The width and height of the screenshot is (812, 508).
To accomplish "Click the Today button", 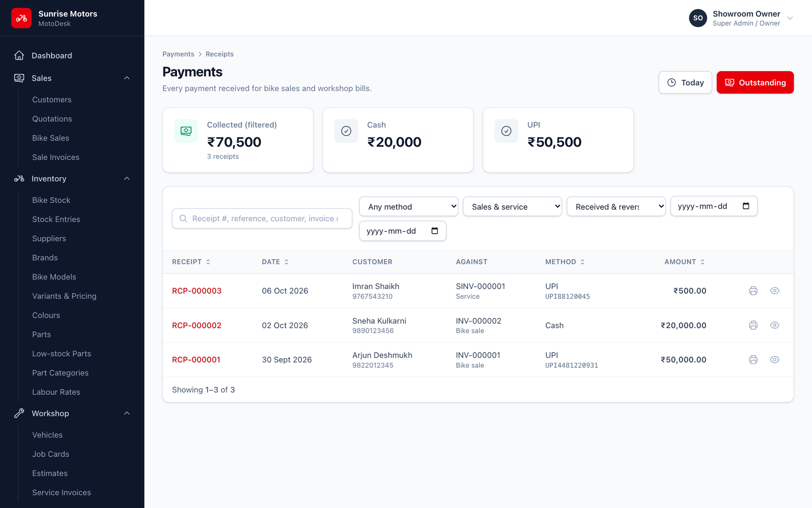I will [x=685, y=82].
